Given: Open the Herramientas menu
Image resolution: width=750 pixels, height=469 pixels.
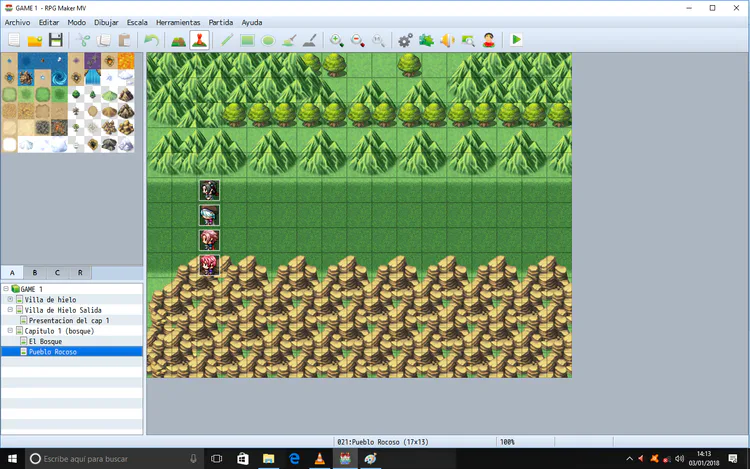Looking at the screenshot, I should tap(178, 22).
